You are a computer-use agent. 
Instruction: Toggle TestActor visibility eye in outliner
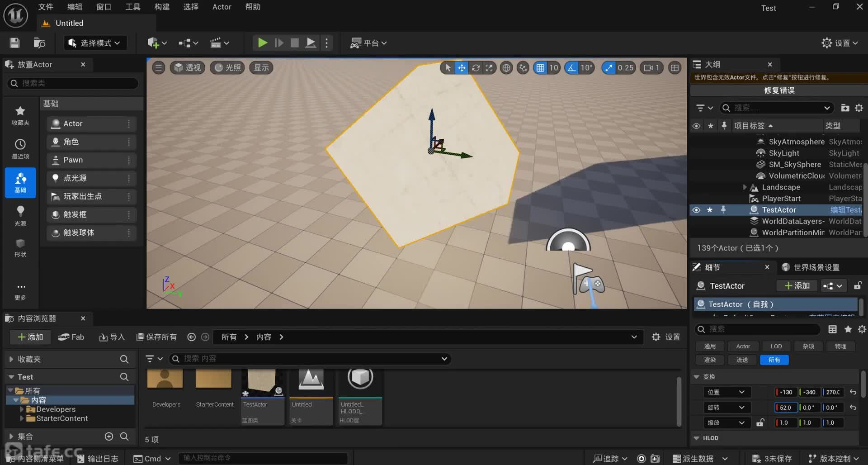click(696, 210)
